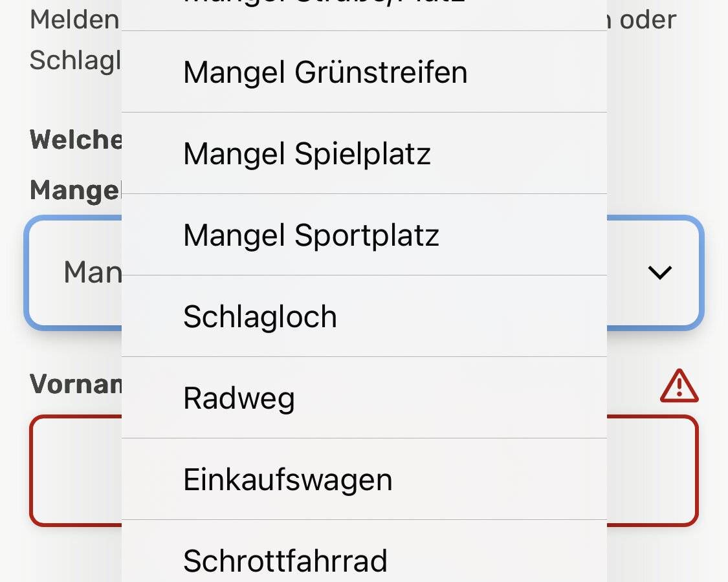Click the word oder in the description
The width and height of the screenshot is (728, 582).
click(648, 19)
